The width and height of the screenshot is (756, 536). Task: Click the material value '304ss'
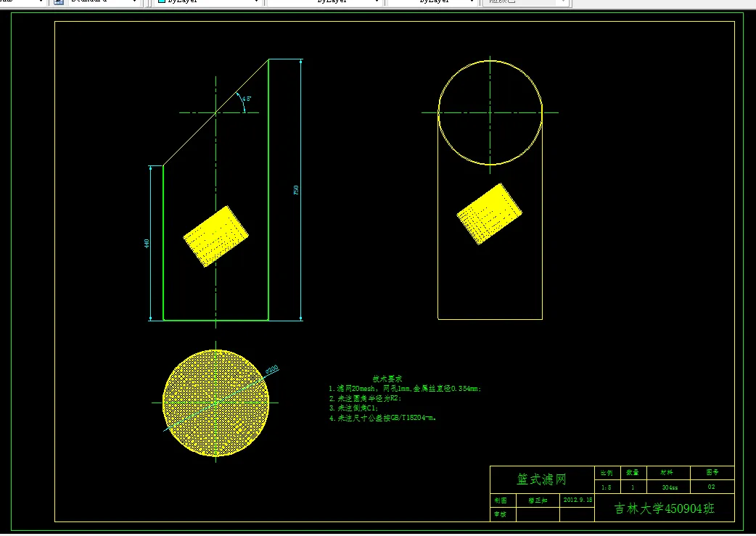click(669, 487)
